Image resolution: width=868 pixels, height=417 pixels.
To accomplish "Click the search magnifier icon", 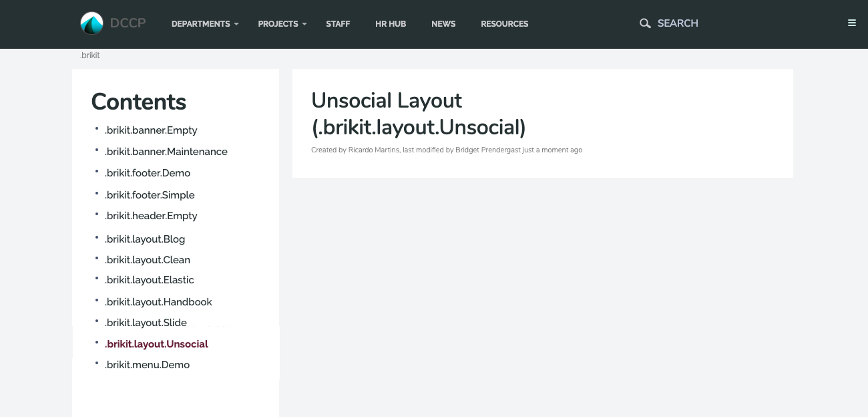I will click(645, 23).
